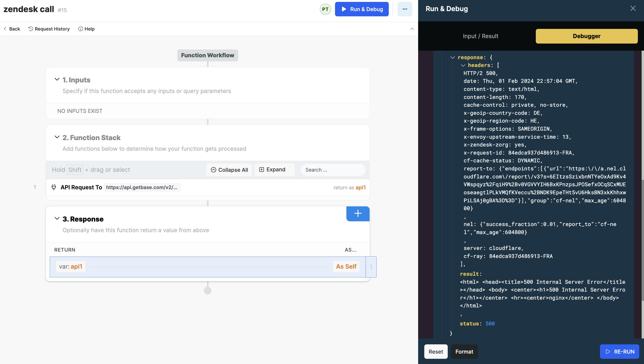
Task: Collapse the response object in debugger
Action: click(452, 58)
